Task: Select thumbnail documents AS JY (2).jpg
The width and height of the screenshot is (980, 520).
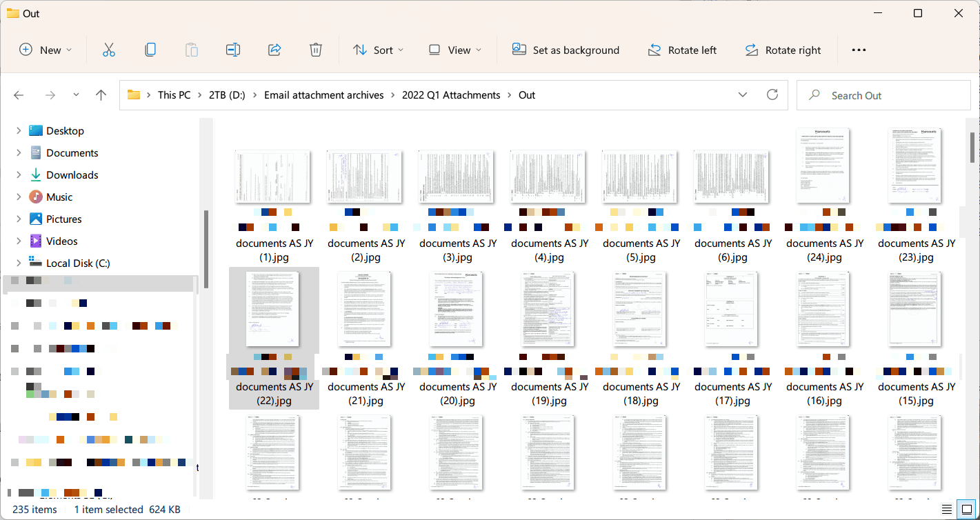Action: pyautogui.click(x=365, y=177)
